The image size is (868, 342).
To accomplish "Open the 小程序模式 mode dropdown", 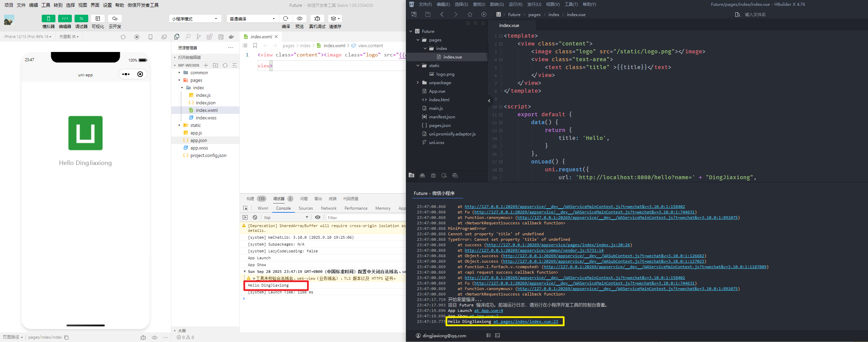I will (x=195, y=19).
